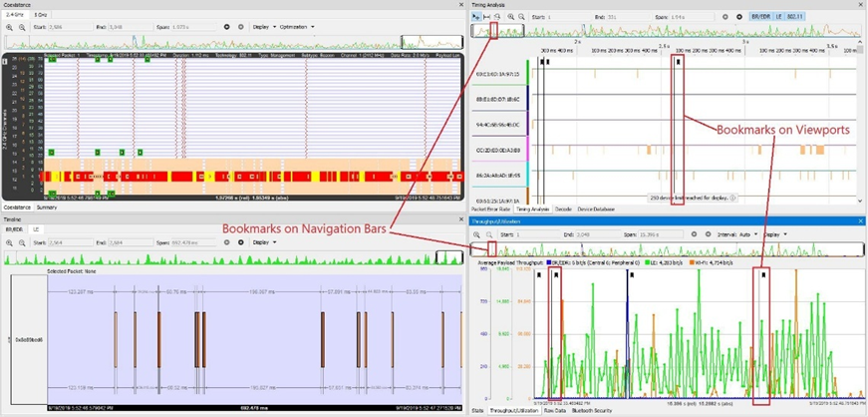This screenshot has width=868, height=417.
Task: Click the left panel collapse arrow in Coexistence chart
Action: 5,62
